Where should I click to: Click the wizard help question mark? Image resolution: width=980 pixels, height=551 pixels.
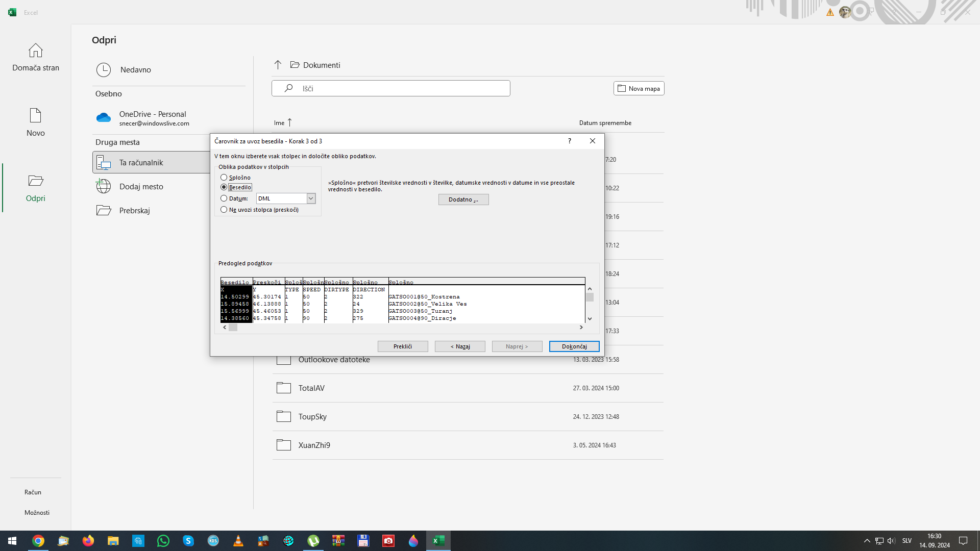click(x=569, y=141)
